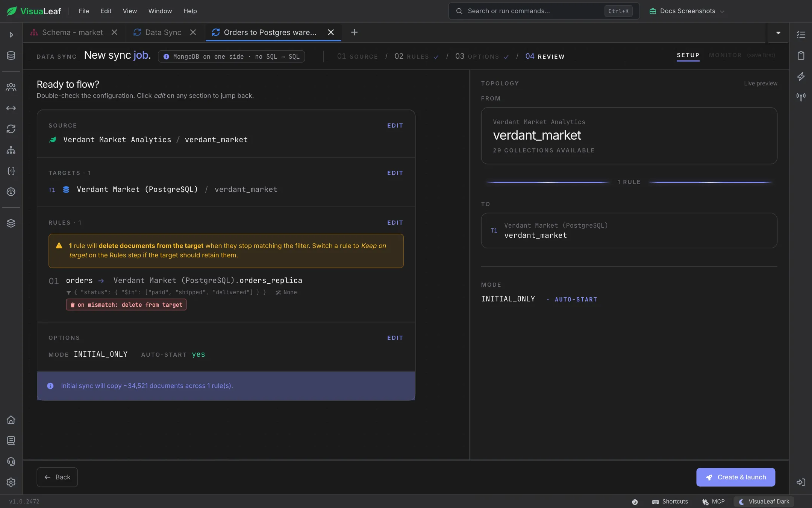Edit the Targets section
Image resolution: width=812 pixels, height=508 pixels.
[395, 173]
